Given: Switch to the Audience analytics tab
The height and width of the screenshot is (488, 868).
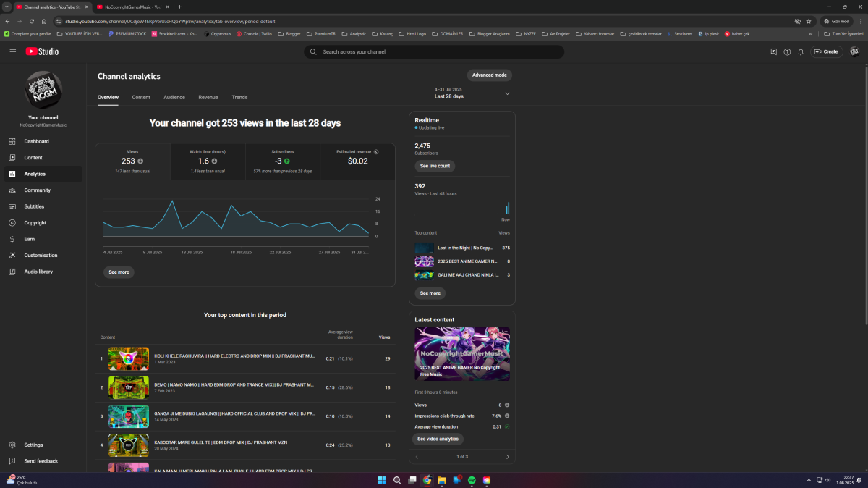Looking at the screenshot, I should pyautogui.click(x=174, y=97).
